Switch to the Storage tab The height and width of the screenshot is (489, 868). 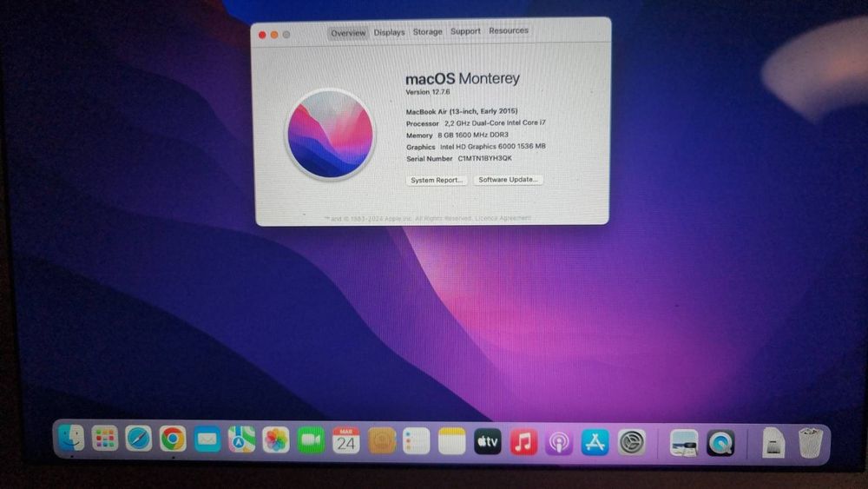click(x=427, y=32)
